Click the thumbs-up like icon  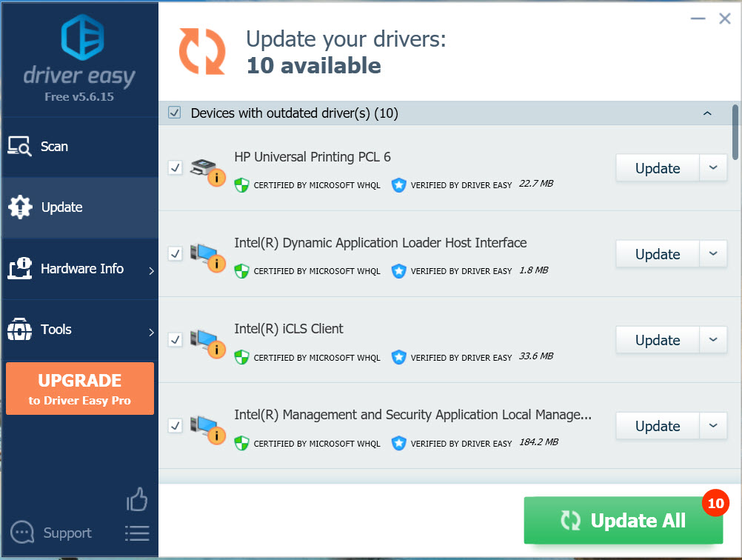137,499
